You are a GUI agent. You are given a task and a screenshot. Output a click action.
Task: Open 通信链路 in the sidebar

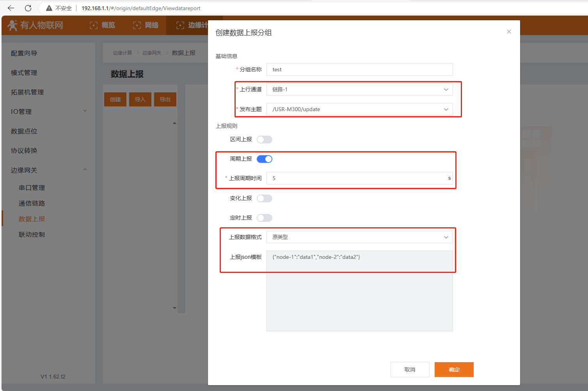click(x=32, y=203)
